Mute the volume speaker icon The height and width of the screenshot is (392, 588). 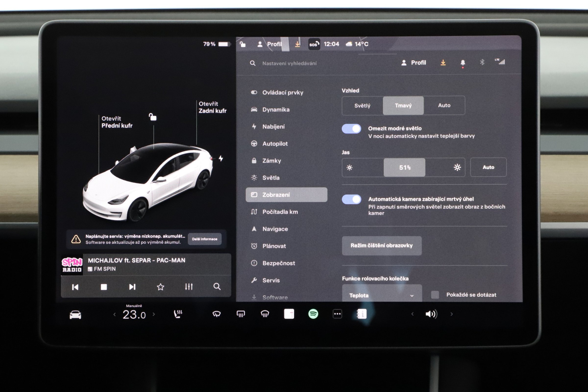(431, 314)
